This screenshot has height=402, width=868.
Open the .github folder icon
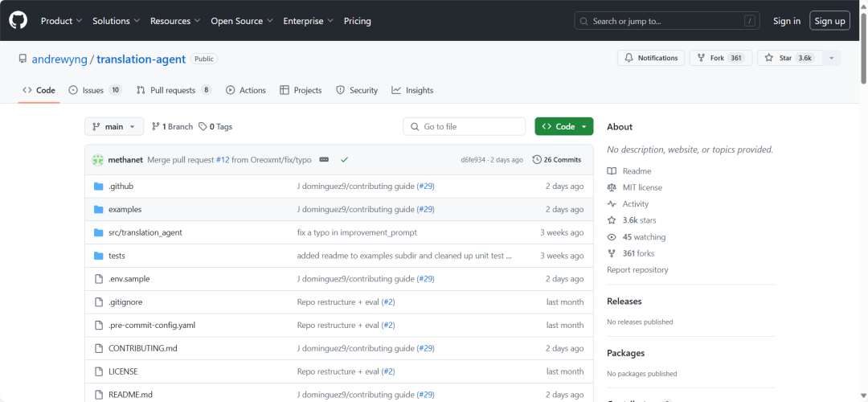[x=99, y=186]
